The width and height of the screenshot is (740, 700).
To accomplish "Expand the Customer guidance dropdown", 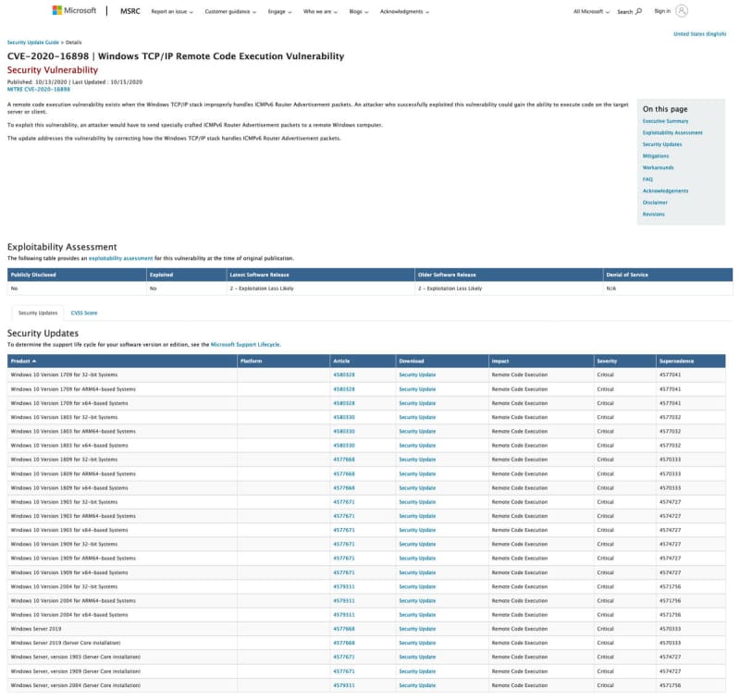I will point(230,12).
